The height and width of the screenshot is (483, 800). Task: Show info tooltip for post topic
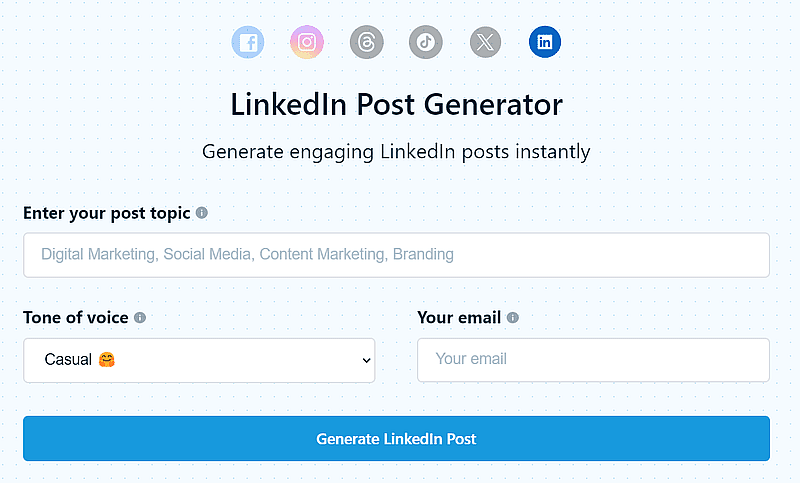[202, 213]
